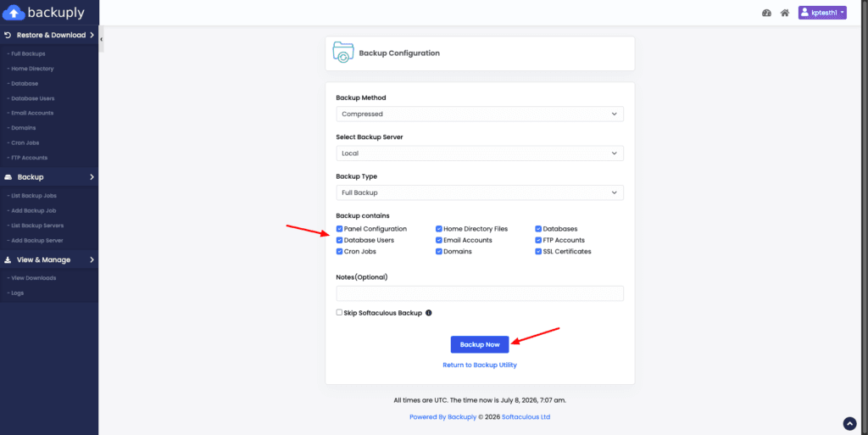
Task: Select Add Backup Job from sidebar
Action: pos(33,211)
